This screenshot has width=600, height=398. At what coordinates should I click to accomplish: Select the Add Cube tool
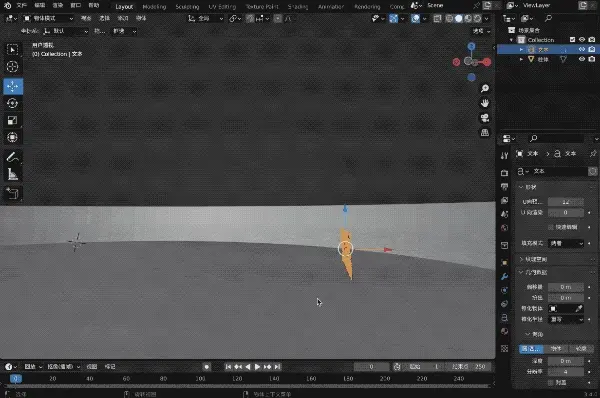point(13,194)
